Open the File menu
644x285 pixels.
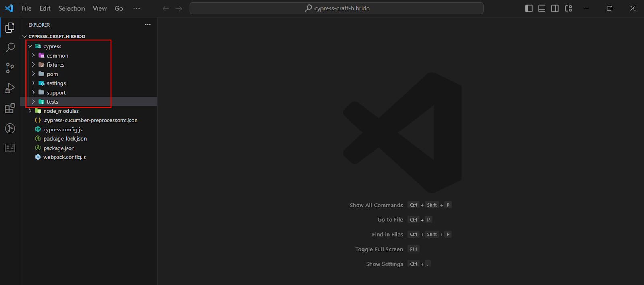point(27,8)
